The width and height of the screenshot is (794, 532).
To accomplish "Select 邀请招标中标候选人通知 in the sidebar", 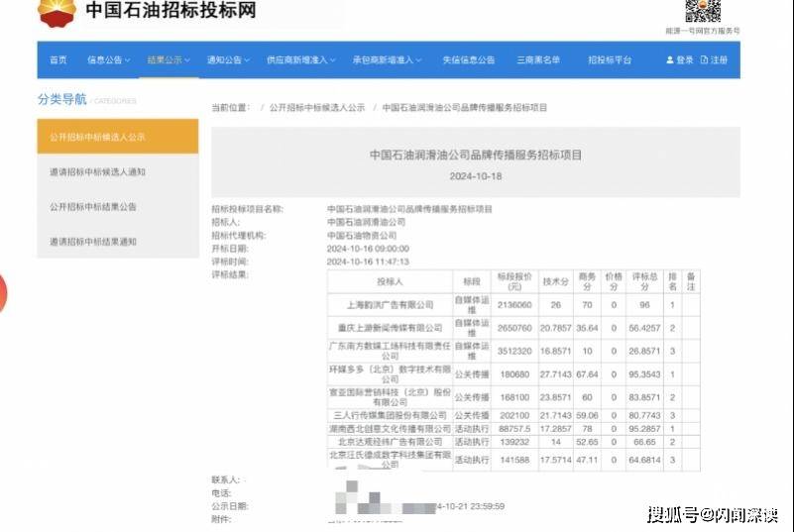I will pyautogui.click(x=118, y=171).
